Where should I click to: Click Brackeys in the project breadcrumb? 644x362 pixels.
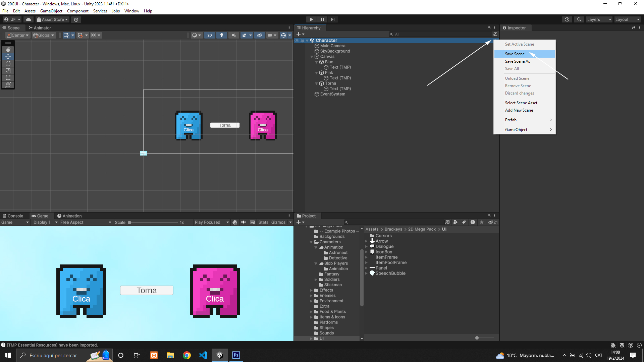393,229
